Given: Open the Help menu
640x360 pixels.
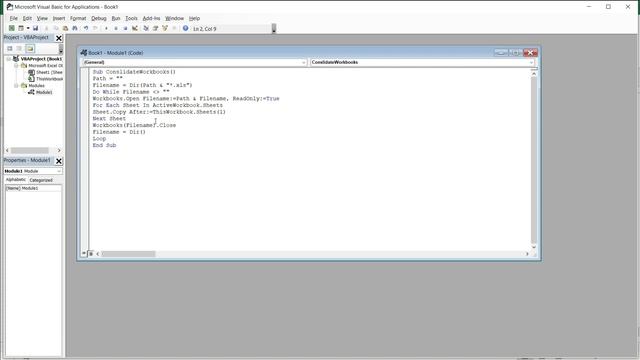Looking at the screenshot, I should coord(194,18).
